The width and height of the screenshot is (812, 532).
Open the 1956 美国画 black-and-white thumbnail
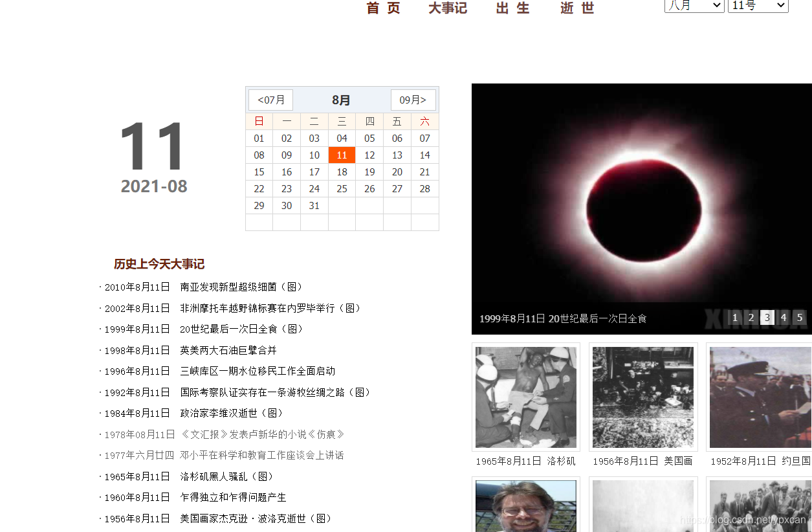pos(643,397)
